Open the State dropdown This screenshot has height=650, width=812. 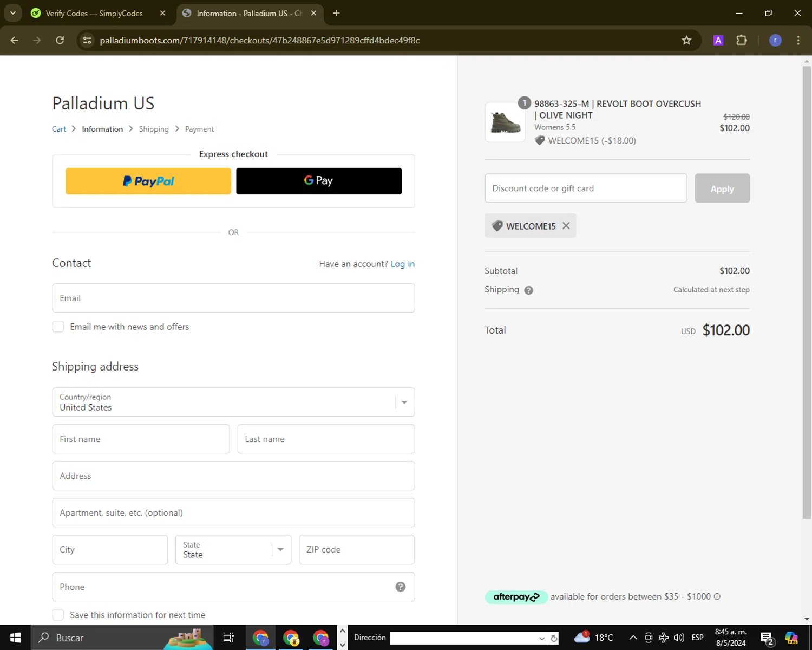(233, 549)
